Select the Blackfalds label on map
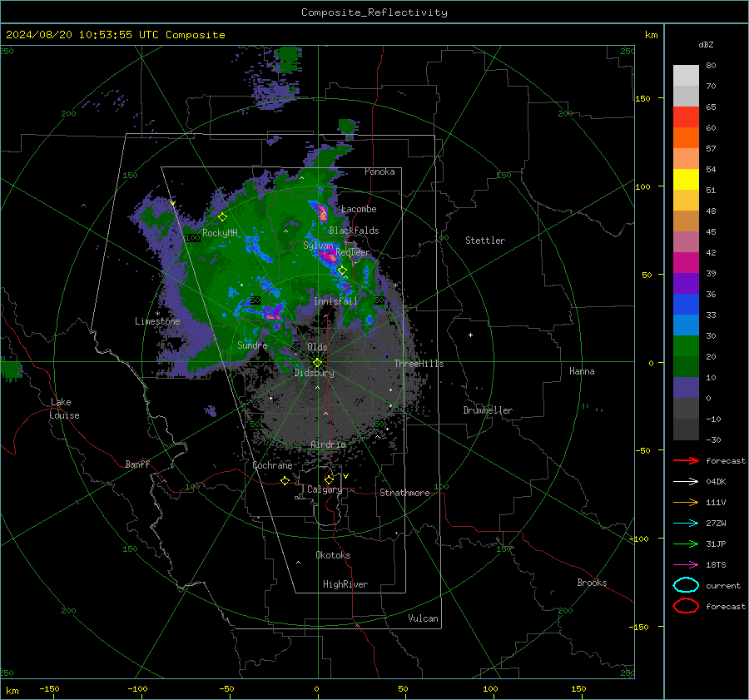The width and height of the screenshot is (749, 700). [x=354, y=231]
